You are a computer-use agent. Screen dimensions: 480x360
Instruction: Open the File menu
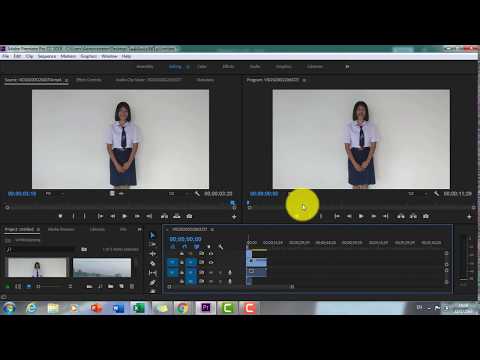pos(6,56)
